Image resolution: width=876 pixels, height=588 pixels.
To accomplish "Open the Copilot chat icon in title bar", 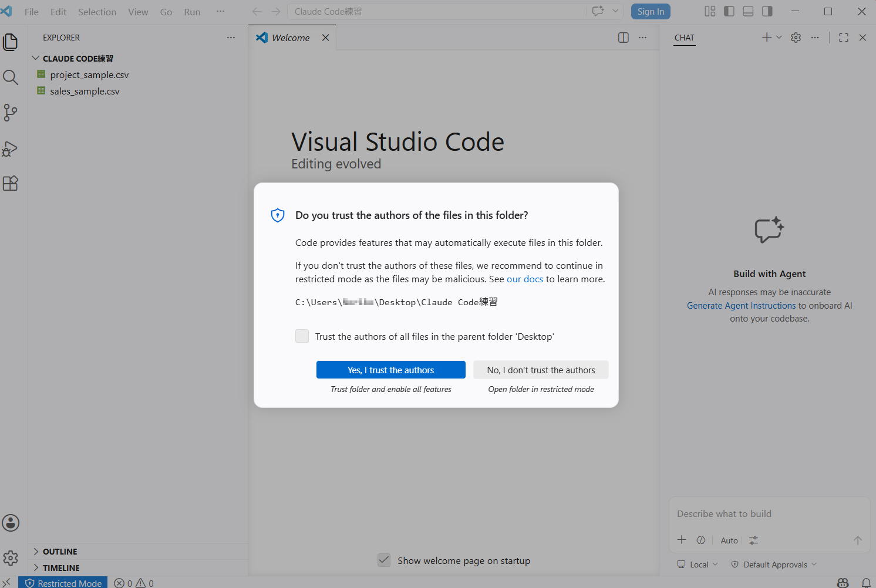I will click(x=598, y=11).
